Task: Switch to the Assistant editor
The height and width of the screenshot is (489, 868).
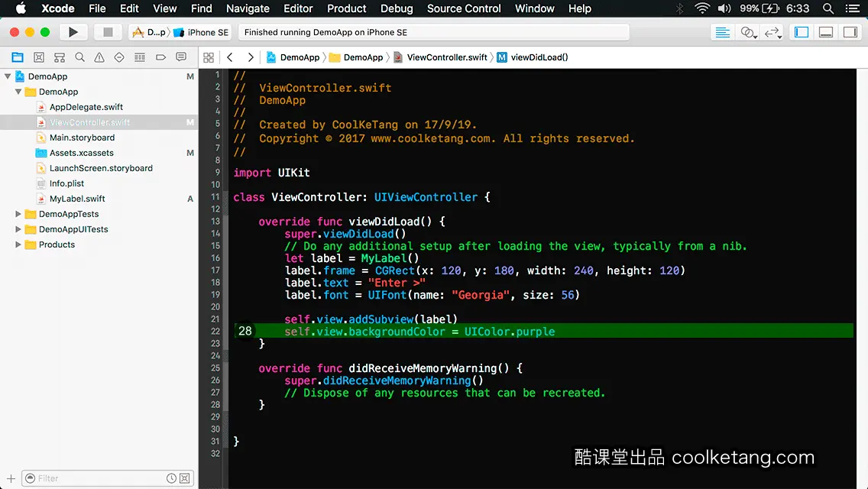Action: [x=748, y=32]
